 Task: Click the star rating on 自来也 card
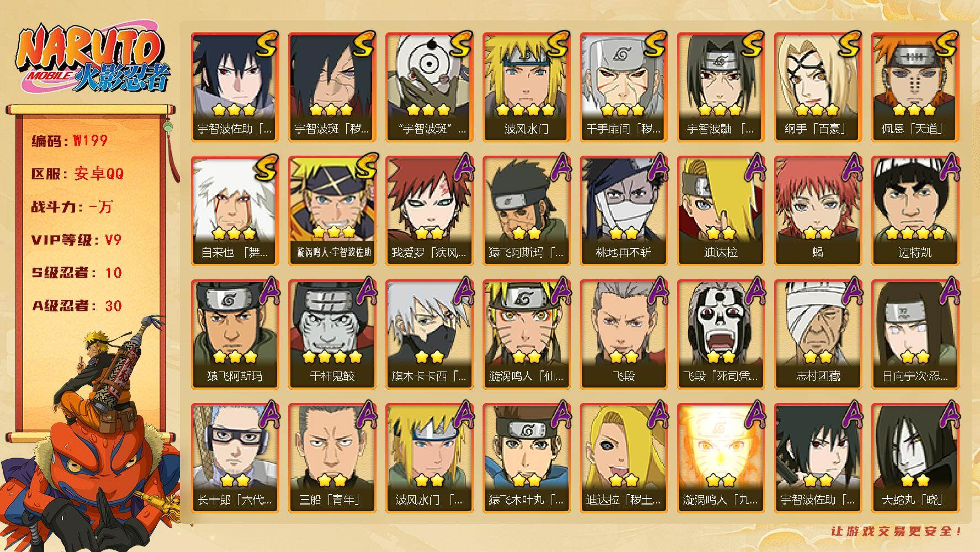pos(234,233)
